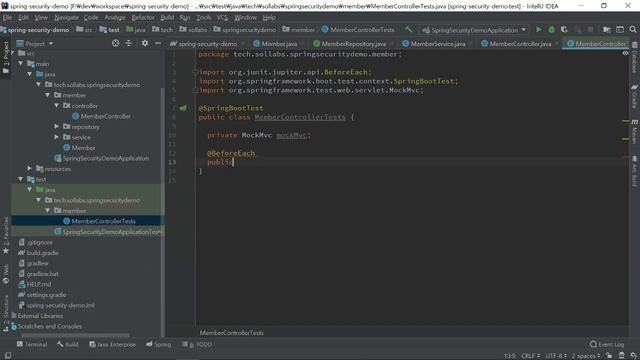This screenshot has height=360, width=640.
Task: Open Search Everywhere magnifier icon
Action: click(633, 29)
